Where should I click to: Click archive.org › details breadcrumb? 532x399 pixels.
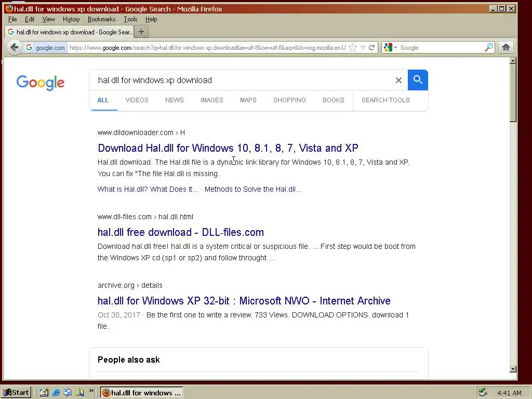[x=130, y=285]
